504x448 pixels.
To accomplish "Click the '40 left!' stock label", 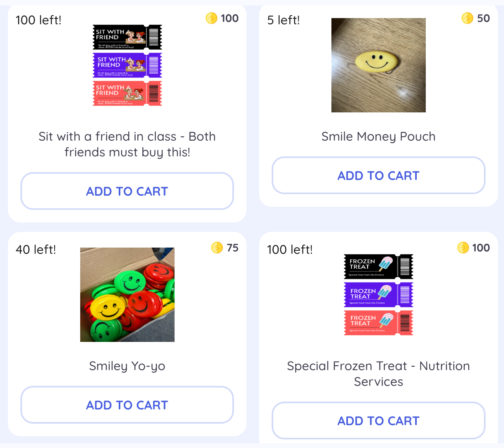I will pos(36,250).
